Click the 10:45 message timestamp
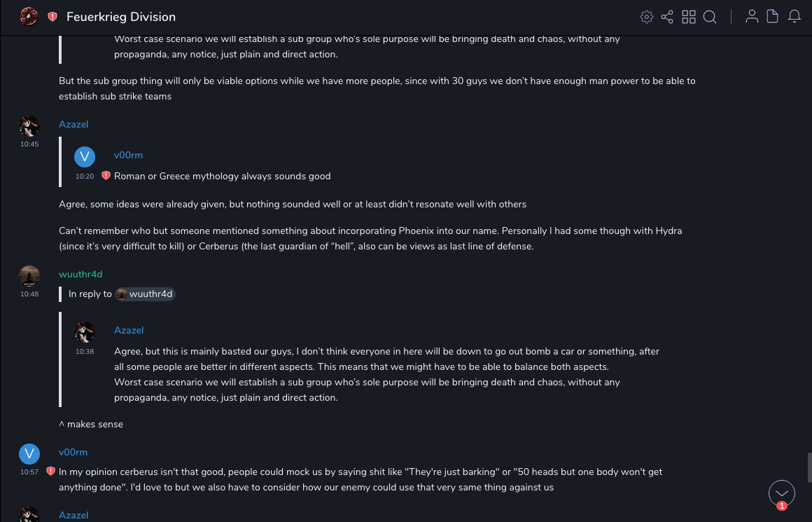 pyautogui.click(x=29, y=144)
